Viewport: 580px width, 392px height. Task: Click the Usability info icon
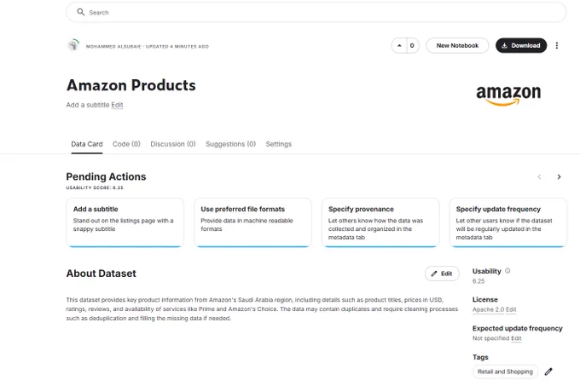click(507, 271)
